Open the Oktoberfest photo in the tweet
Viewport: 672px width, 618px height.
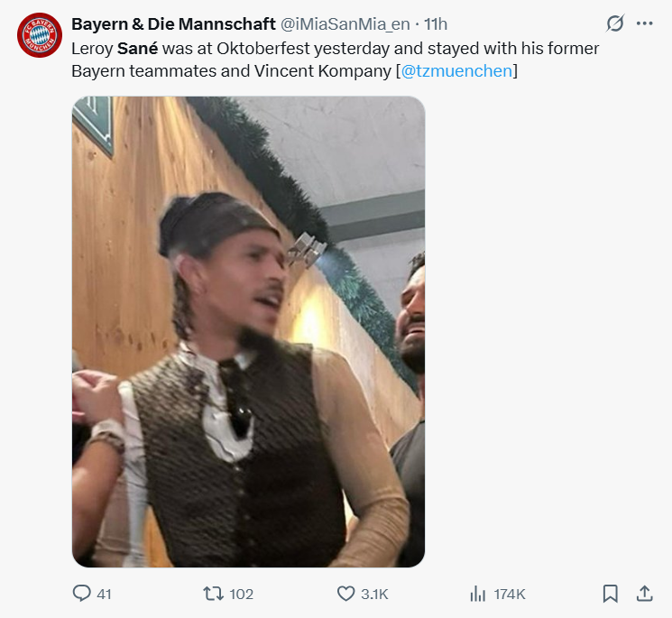pos(248,332)
